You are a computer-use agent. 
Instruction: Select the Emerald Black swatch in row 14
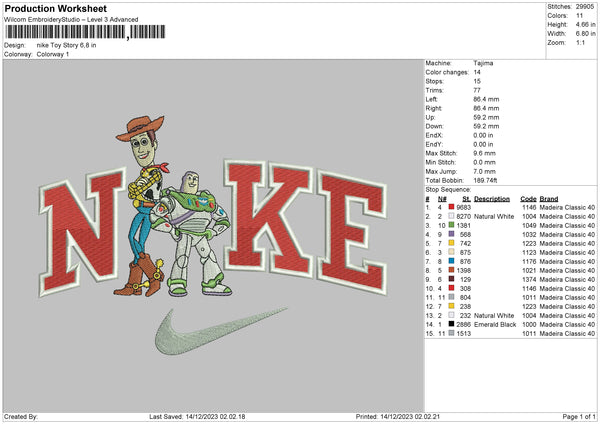pos(452,324)
